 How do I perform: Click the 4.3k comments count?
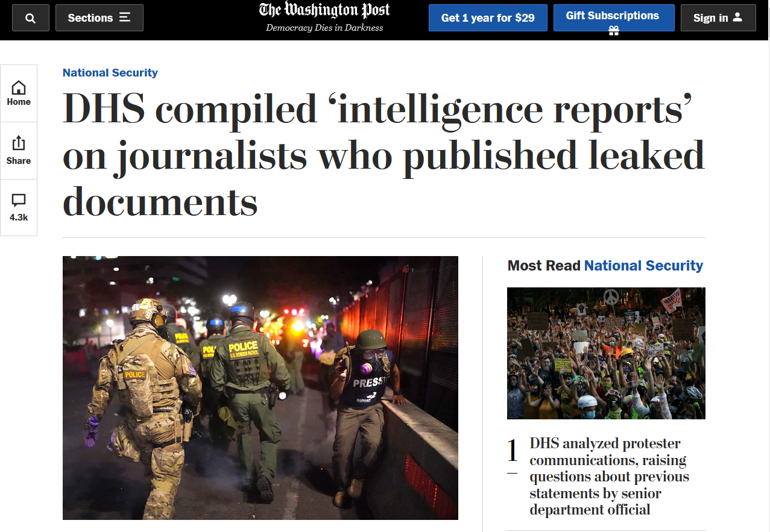click(x=19, y=217)
